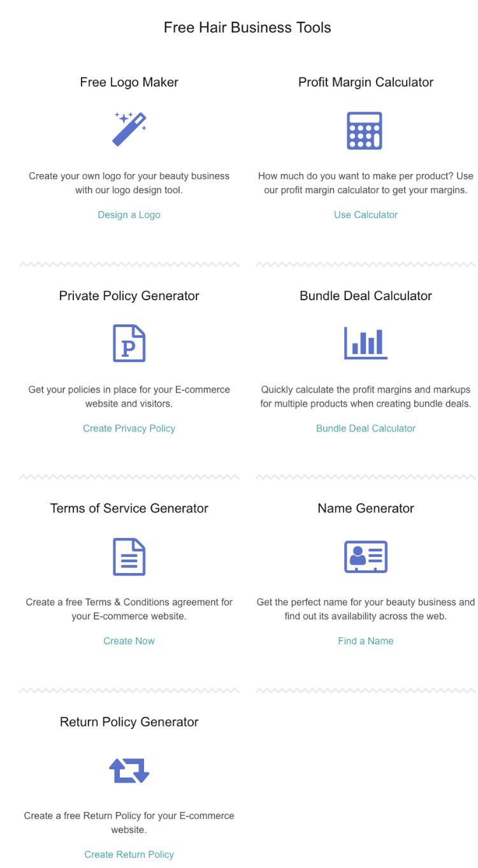Click the Name Generator heading

[x=366, y=508]
